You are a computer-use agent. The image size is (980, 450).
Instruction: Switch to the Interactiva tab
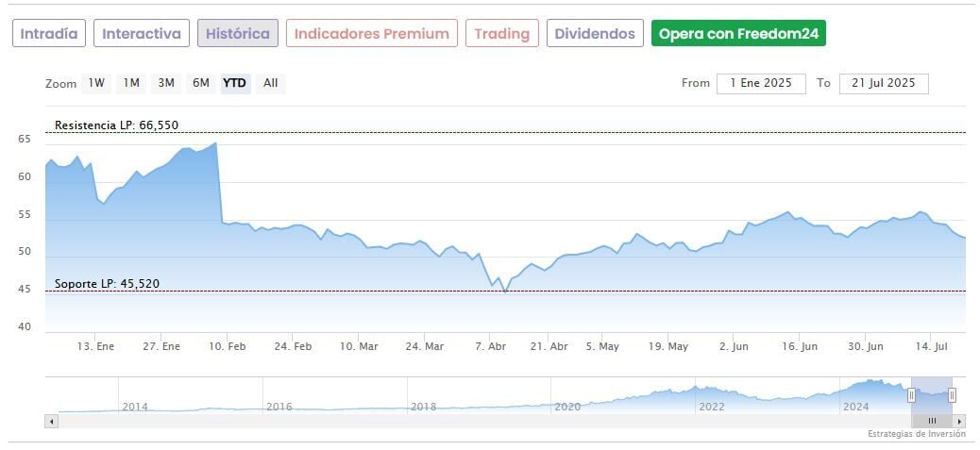tap(142, 34)
